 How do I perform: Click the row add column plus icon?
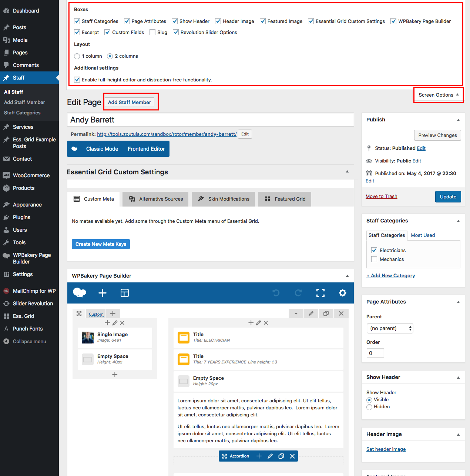(113, 314)
